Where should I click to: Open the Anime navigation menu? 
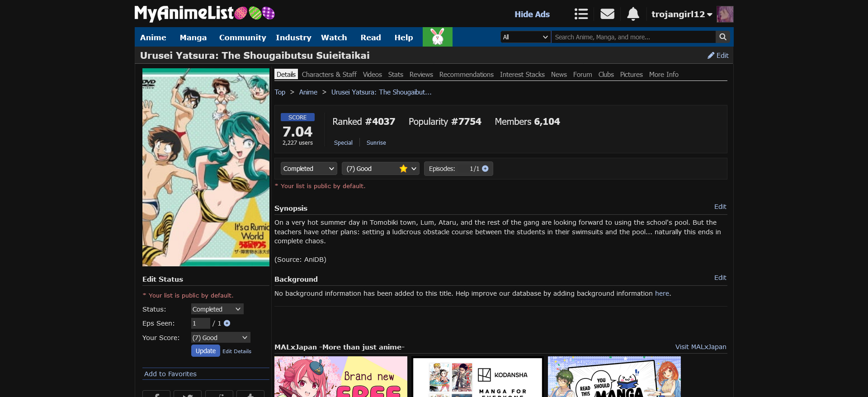click(x=153, y=38)
